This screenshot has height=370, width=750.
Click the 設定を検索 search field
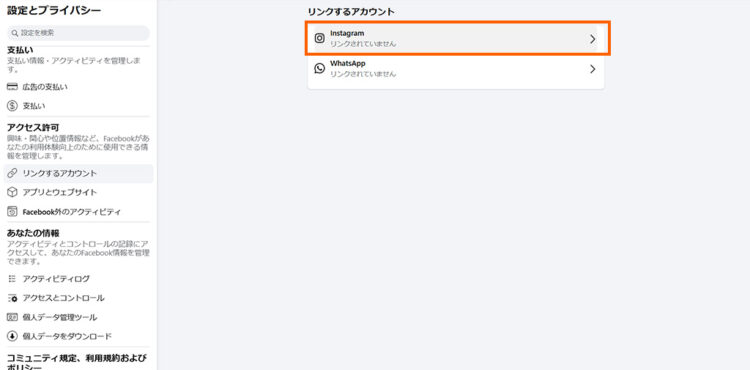[78, 33]
